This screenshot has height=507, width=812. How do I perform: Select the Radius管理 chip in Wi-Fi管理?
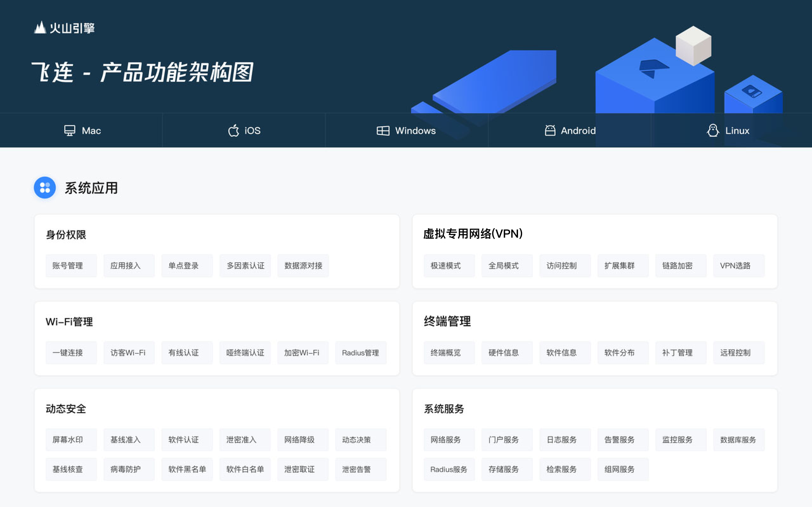click(361, 352)
